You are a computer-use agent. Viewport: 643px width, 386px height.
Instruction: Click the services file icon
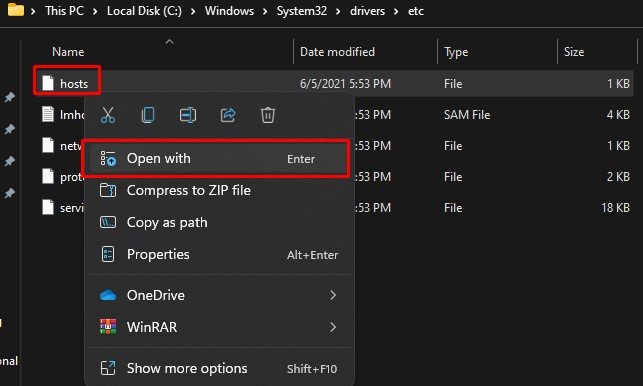pos(48,207)
